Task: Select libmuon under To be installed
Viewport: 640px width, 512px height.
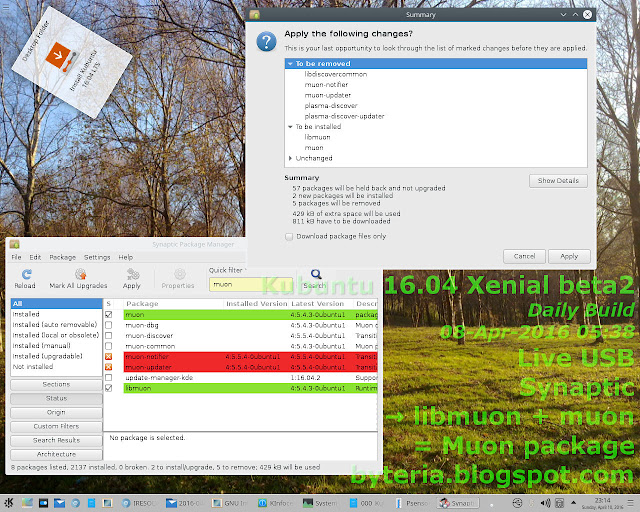Action: coord(317,137)
